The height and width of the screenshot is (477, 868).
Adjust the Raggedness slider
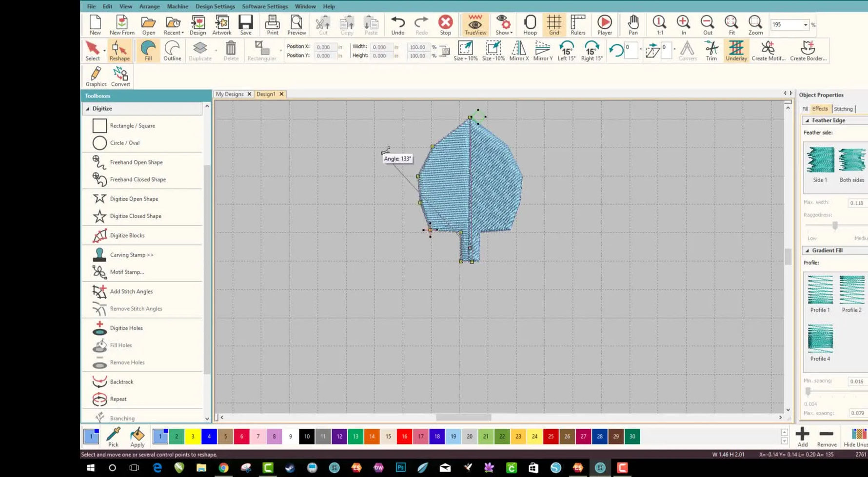coord(835,226)
